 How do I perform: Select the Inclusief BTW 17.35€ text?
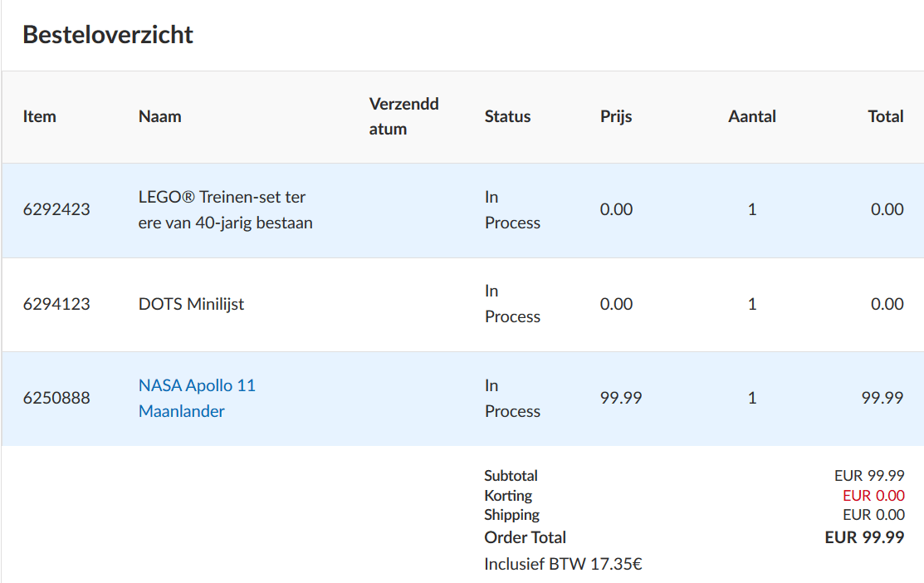[563, 565]
